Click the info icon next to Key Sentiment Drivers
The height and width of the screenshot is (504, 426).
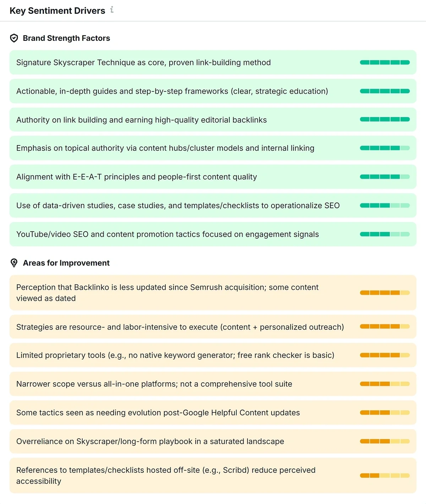tap(112, 10)
